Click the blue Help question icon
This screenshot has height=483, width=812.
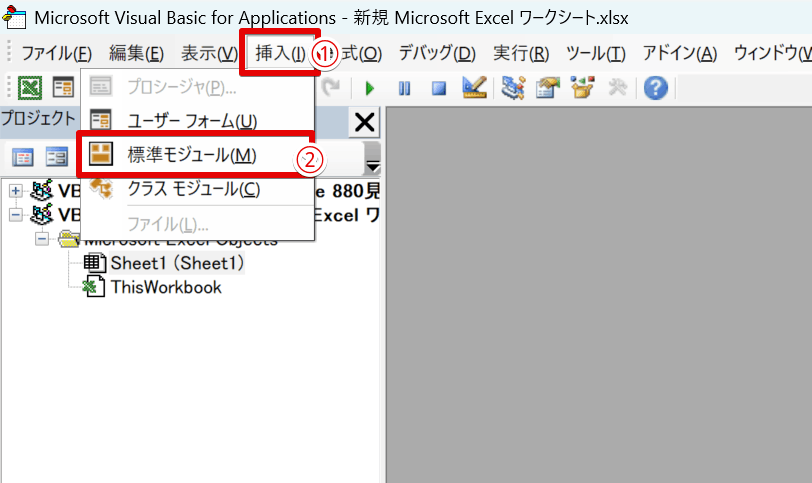656,89
